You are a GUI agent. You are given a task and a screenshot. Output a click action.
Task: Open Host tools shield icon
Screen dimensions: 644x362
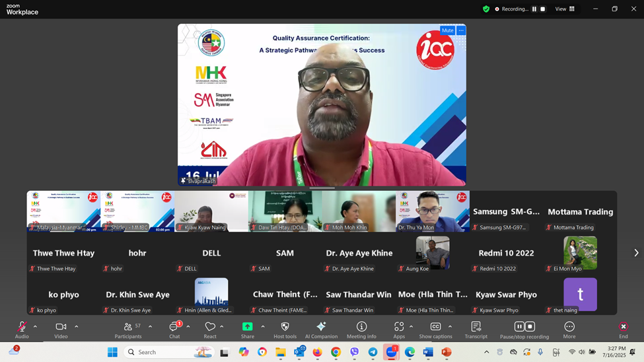[285, 327]
